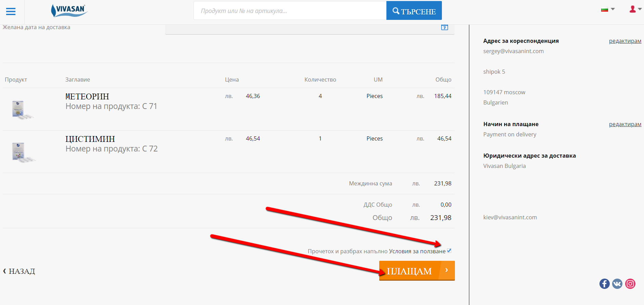Open the hamburger menu
This screenshot has height=305, width=644.
tap(11, 12)
